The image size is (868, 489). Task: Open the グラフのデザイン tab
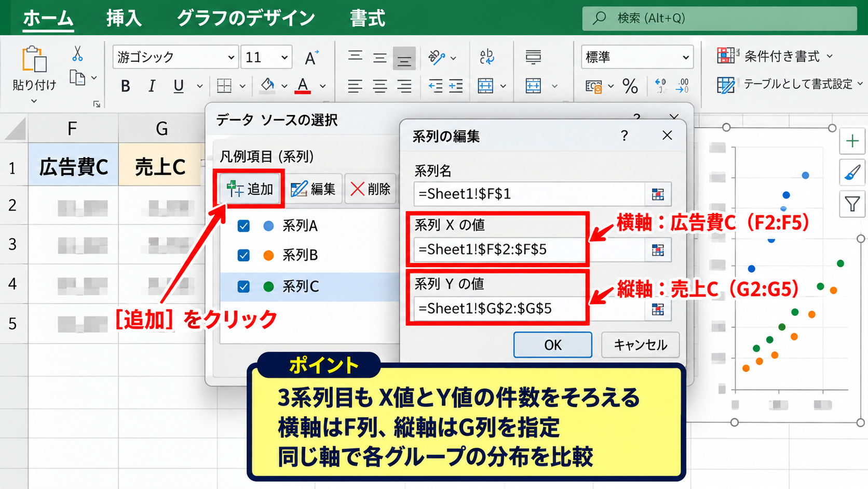coord(246,18)
